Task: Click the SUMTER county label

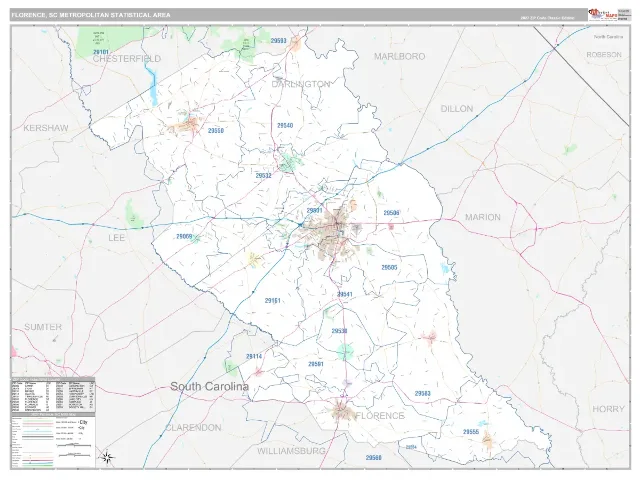Action: 43,327
